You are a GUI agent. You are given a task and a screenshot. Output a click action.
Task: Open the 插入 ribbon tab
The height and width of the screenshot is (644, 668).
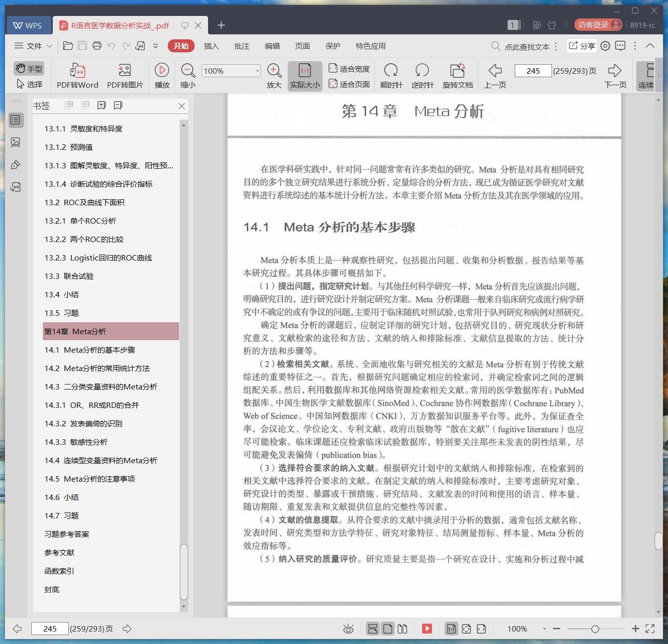point(211,46)
